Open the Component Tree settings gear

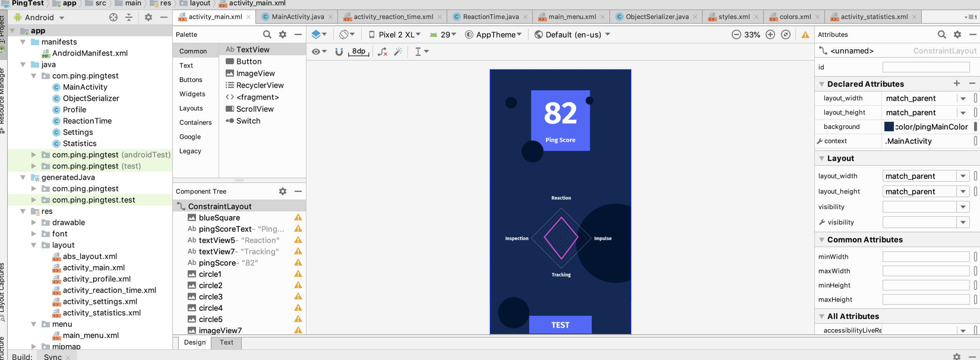point(282,191)
